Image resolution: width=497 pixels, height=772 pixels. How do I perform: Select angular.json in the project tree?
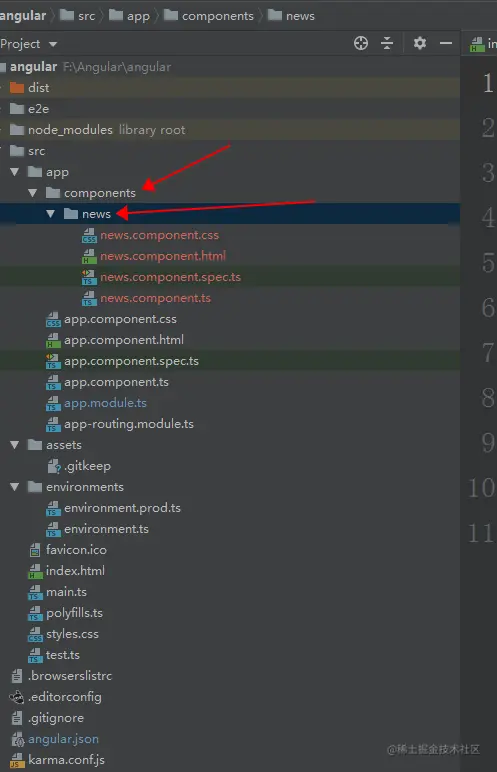coord(64,739)
